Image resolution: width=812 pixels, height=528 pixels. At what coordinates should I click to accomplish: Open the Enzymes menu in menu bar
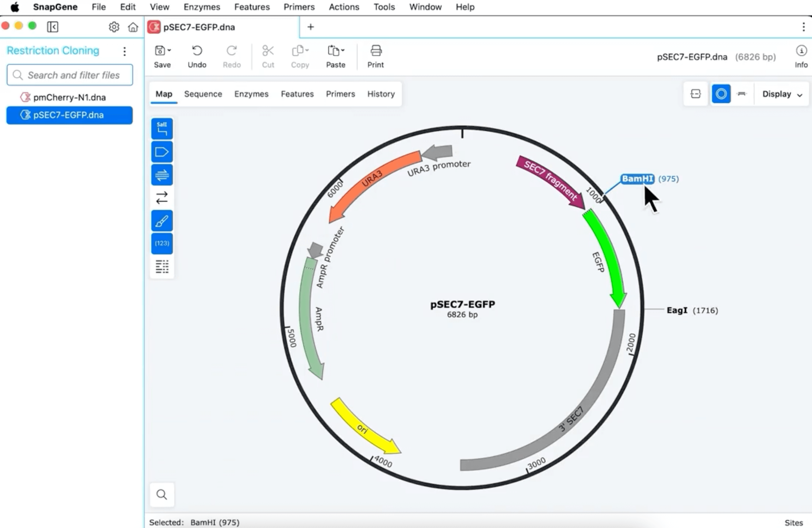click(x=202, y=7)
